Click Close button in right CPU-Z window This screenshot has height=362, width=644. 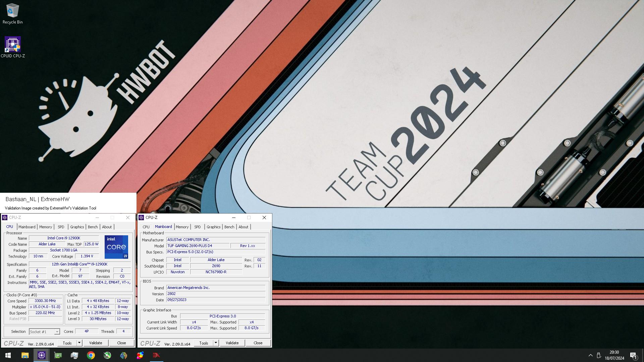coord(258,343)
